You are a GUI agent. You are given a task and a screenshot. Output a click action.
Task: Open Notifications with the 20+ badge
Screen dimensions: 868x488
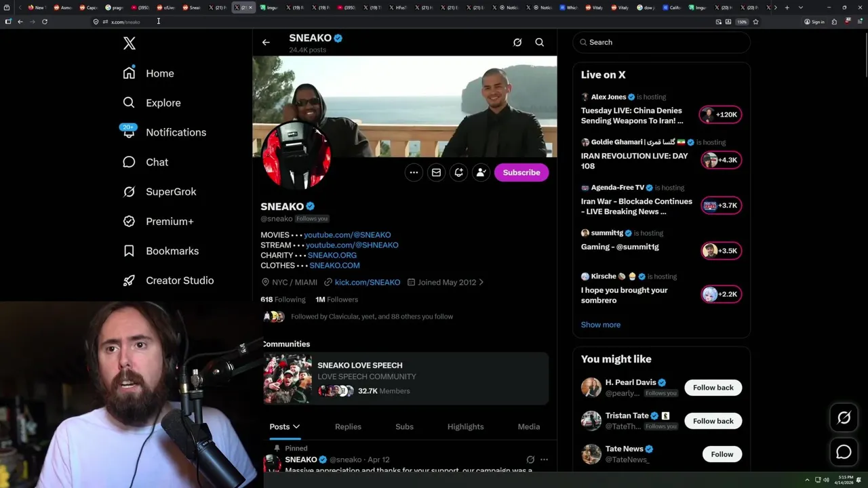(163, 132)
